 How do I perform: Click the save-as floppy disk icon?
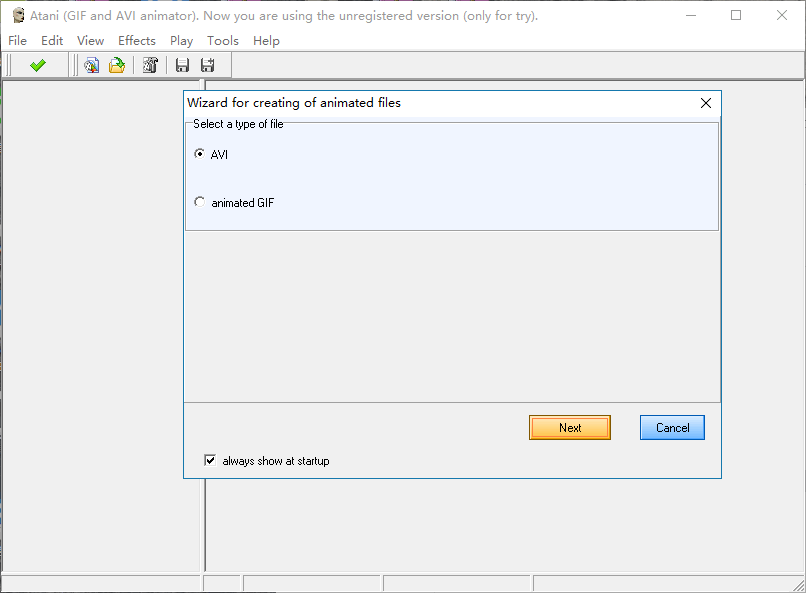(208, 65)
